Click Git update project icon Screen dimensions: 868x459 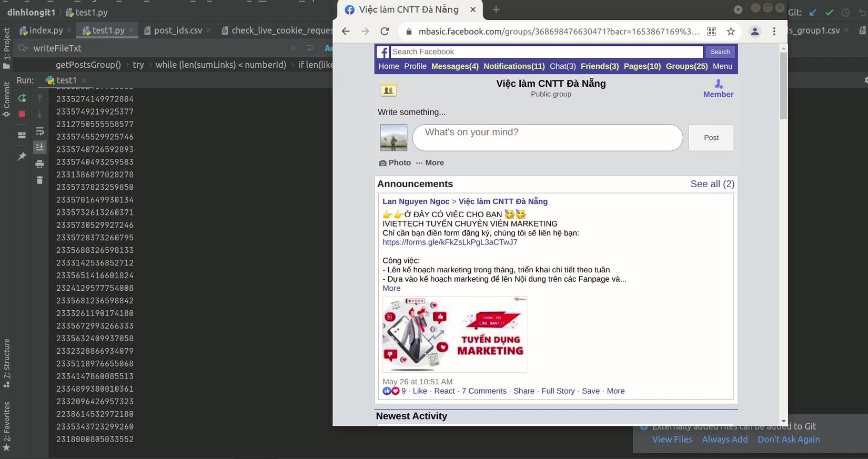pyautogui.click(x=813, y=13)
